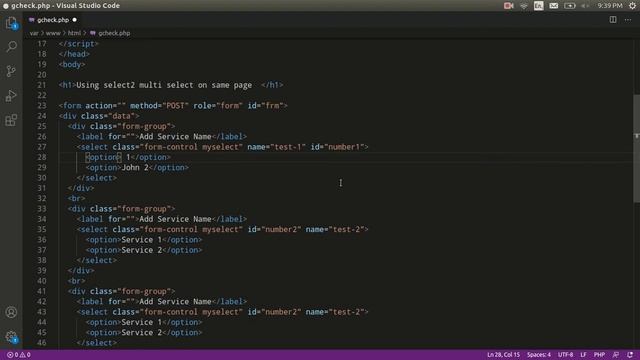Open the Search view in activity bar
Screen dimensions: 640x360
pyautogui.click(x=11, y=47)
